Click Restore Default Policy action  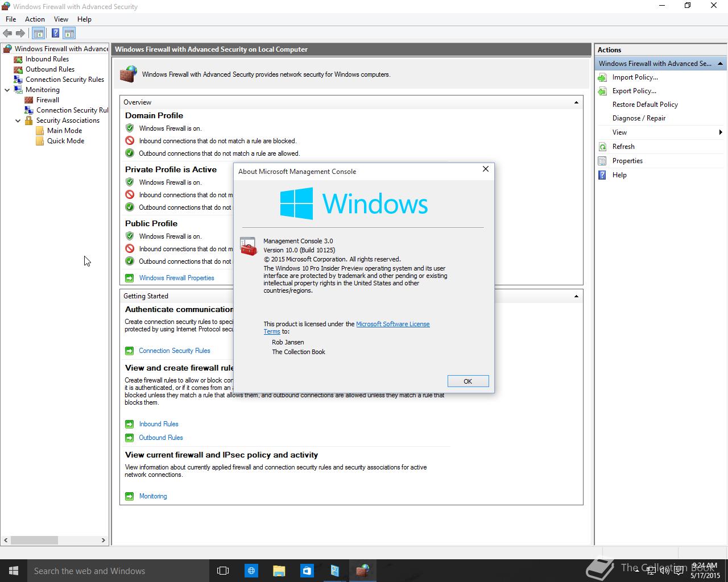pos(645,105)
